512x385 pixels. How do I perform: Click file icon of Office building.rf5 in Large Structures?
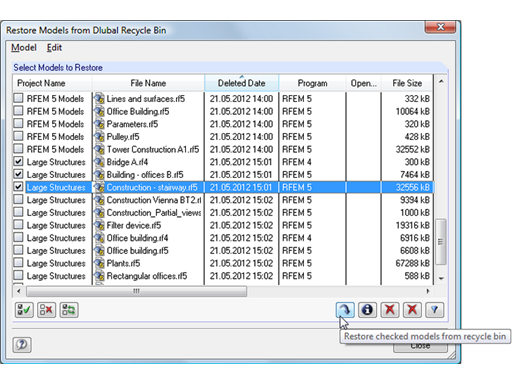click(x=99, y=251)
